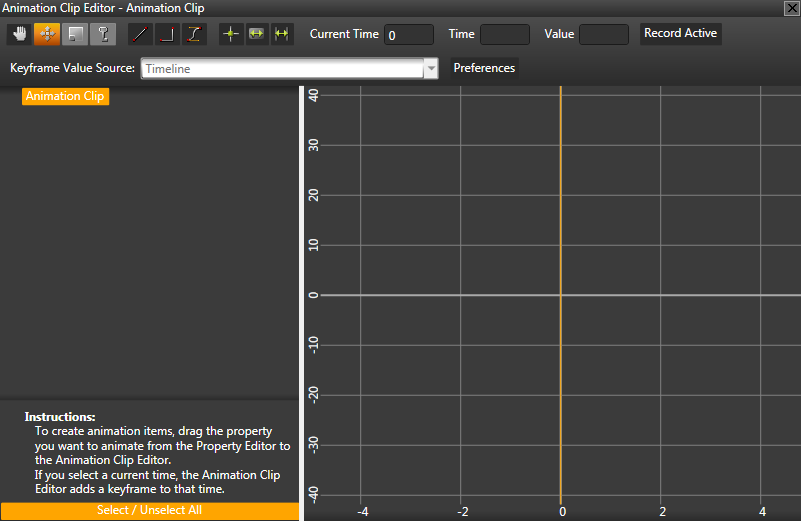Image resolution: width=801 pixels, height=521 pixels.
Task: Click the Time input field
Action: [x=505, y=35]
